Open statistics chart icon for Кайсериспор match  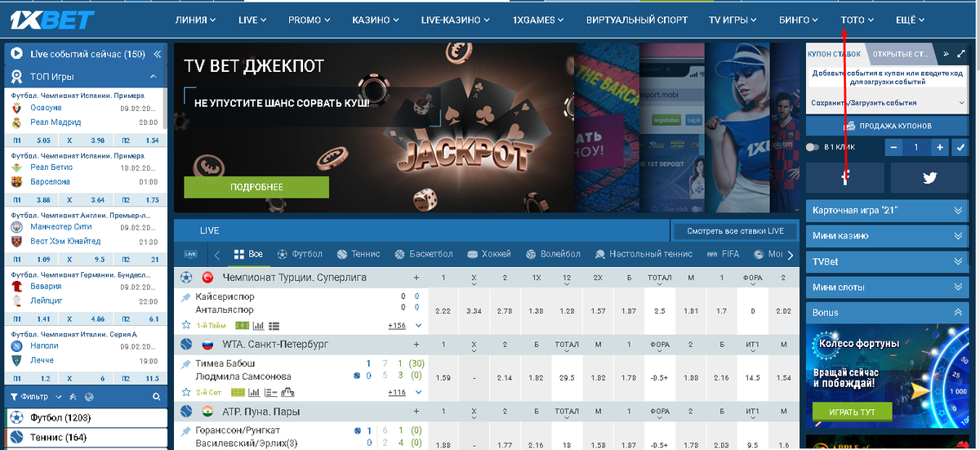(258, 325)
